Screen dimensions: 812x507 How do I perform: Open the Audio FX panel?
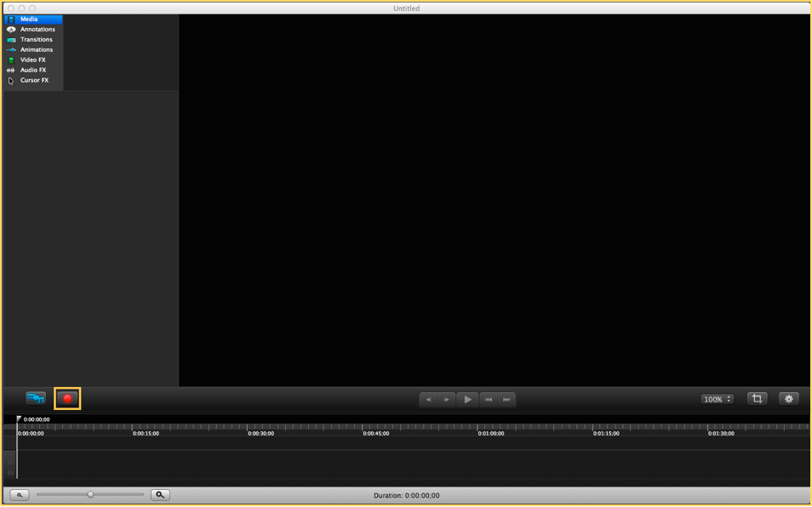click(33, 70)
